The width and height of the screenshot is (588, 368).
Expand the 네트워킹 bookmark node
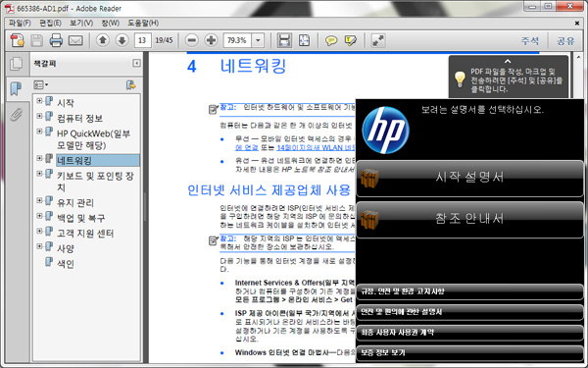click(39, 158)
